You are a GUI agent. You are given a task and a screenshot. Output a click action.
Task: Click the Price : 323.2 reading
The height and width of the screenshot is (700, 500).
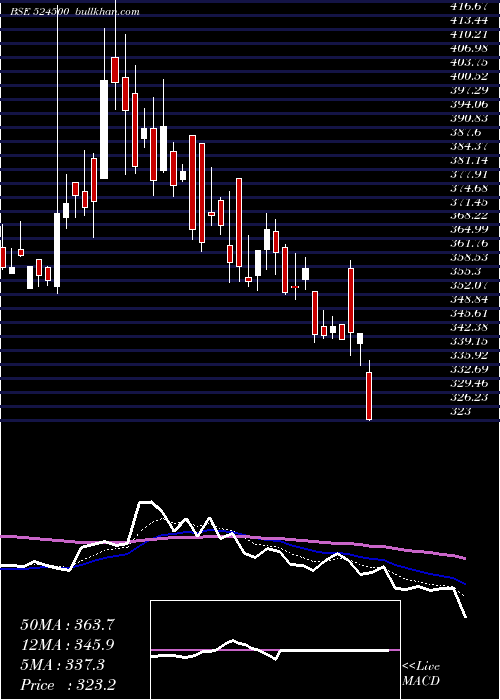[69, 685]
